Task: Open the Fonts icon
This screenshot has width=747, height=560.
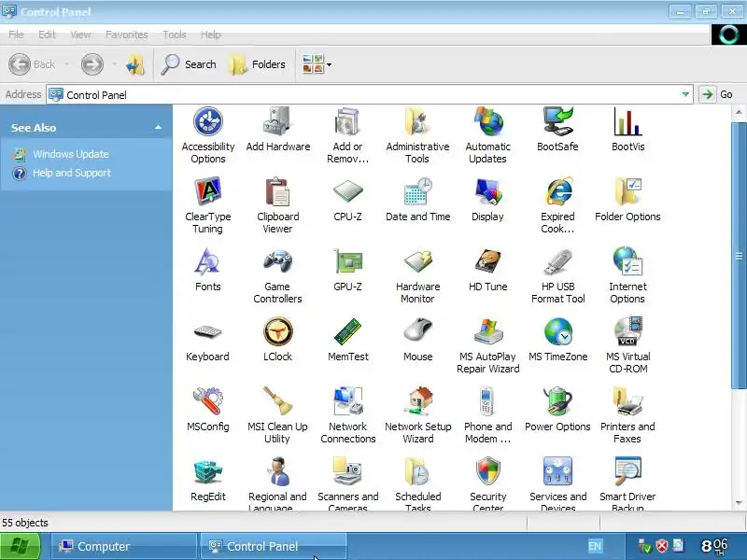Action: coord(207,261)
